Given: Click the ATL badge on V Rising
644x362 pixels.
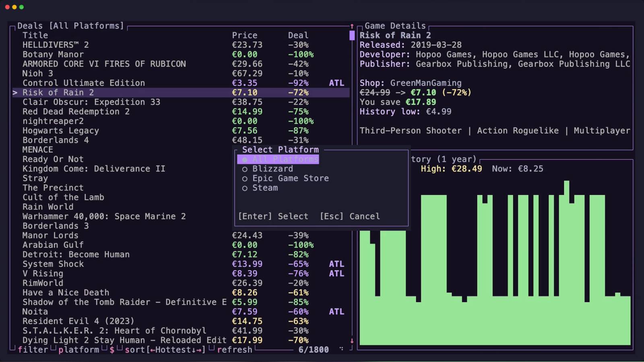Looking at the screenshot, I should 336,274.
